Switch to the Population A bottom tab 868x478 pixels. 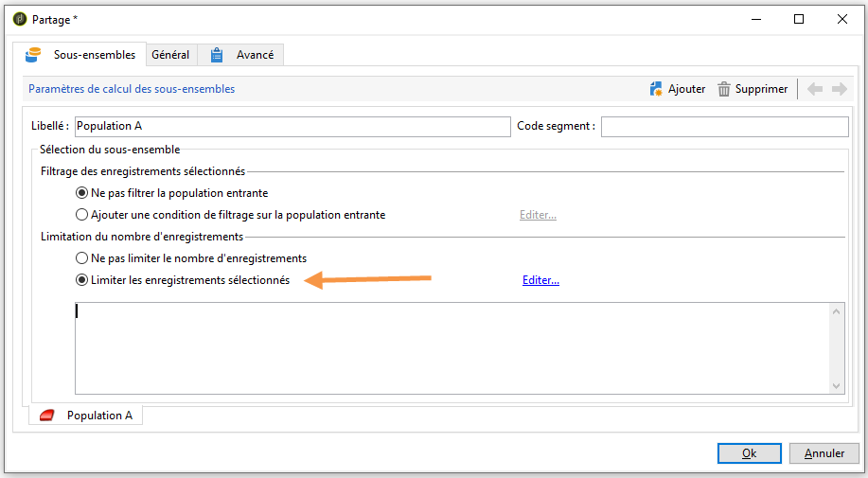(x=86, y=416)
